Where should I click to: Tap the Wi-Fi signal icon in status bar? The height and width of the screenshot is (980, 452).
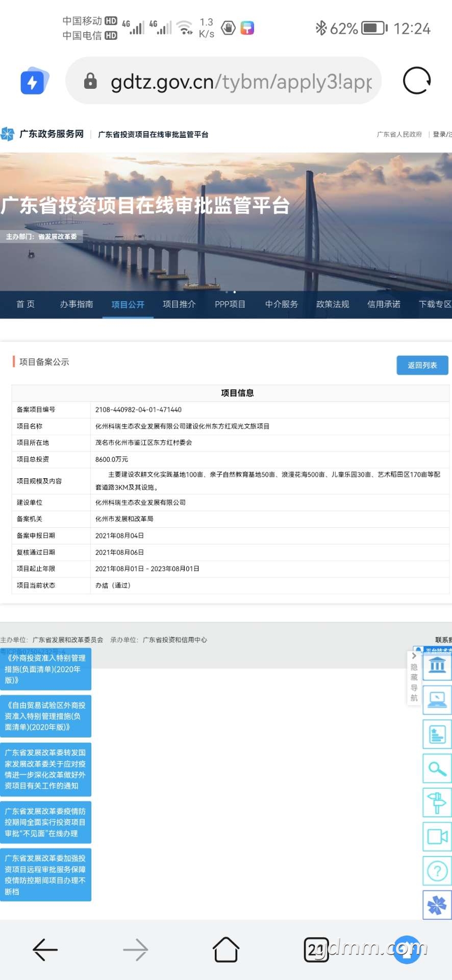pos(185,27)
